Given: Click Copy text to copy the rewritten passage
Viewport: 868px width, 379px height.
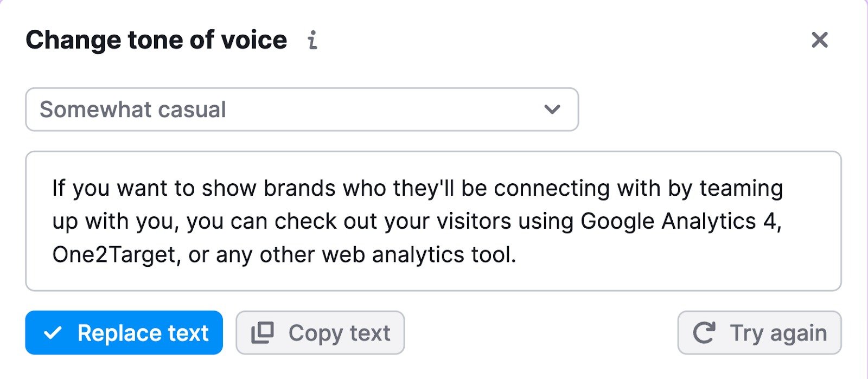Looking at the screenshot, I should [x=320, y=332].
